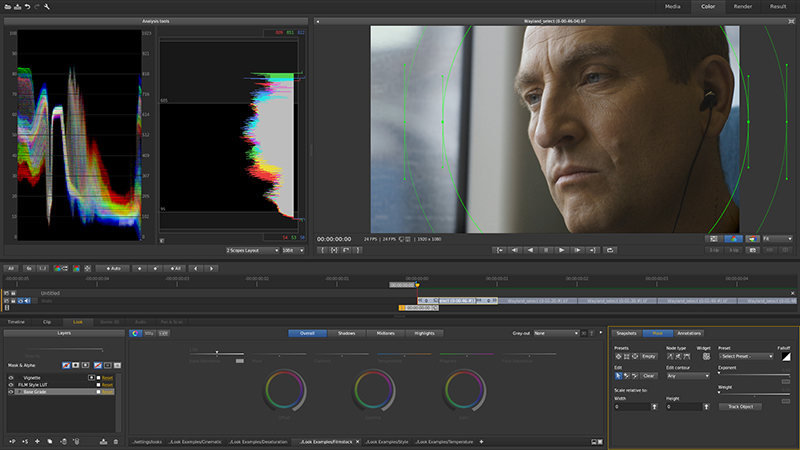Image resolution: width=800 pixels, height=450 pixels.
Task: Hide the Vignette layer
Action: 11,378
